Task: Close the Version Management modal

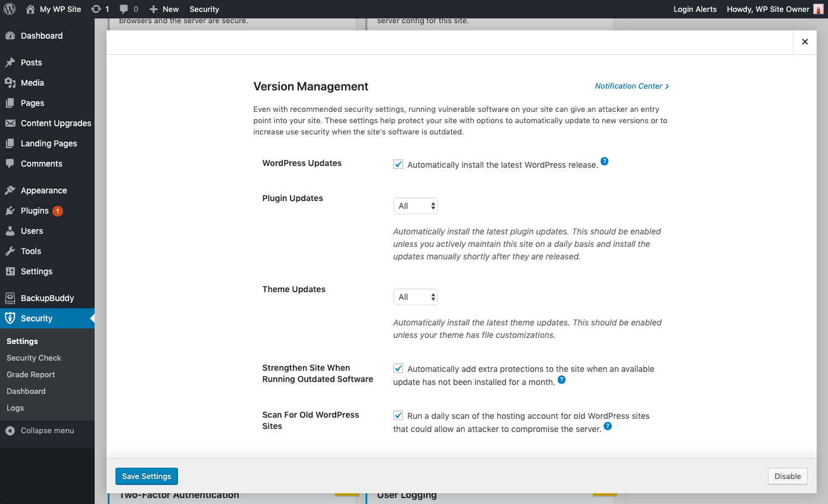Action: point(805,42)
